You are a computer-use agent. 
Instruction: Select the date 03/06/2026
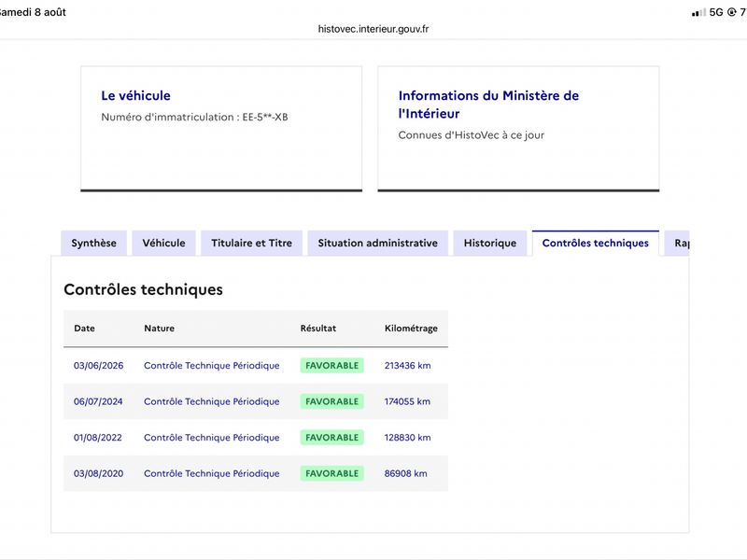tap(99, 366)
